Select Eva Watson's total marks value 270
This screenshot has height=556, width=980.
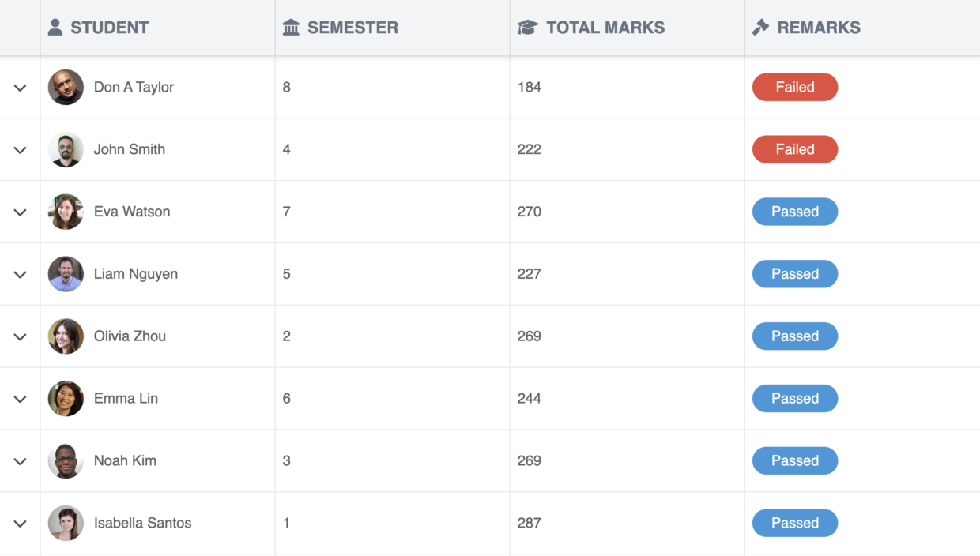530,212
